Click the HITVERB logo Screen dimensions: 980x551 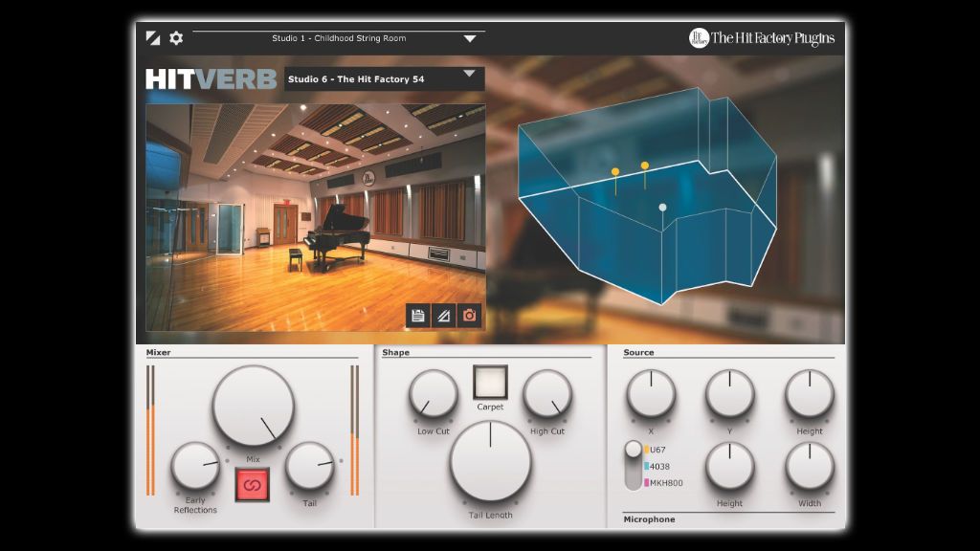point(212,79)
